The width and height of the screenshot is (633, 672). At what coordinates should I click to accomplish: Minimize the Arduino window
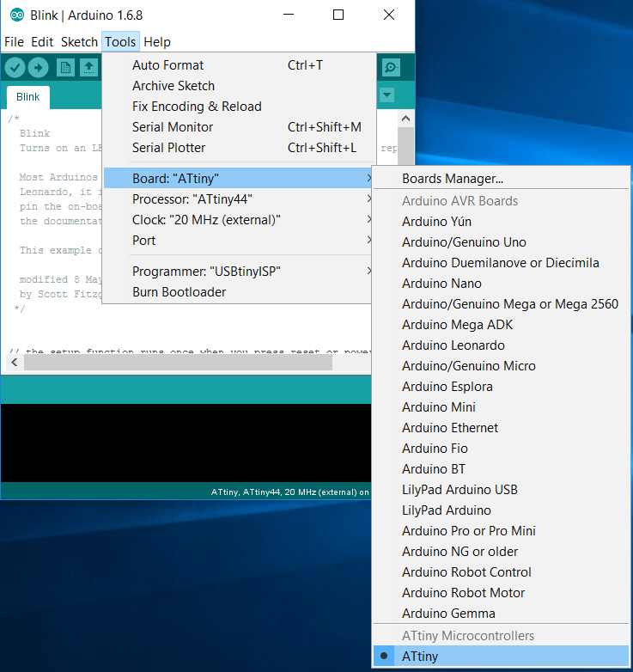(289, 15)
